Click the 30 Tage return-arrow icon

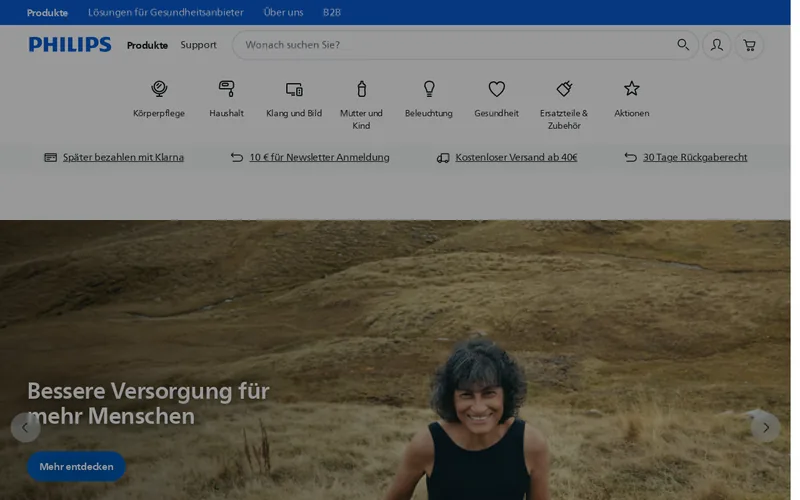pos(631,157)
